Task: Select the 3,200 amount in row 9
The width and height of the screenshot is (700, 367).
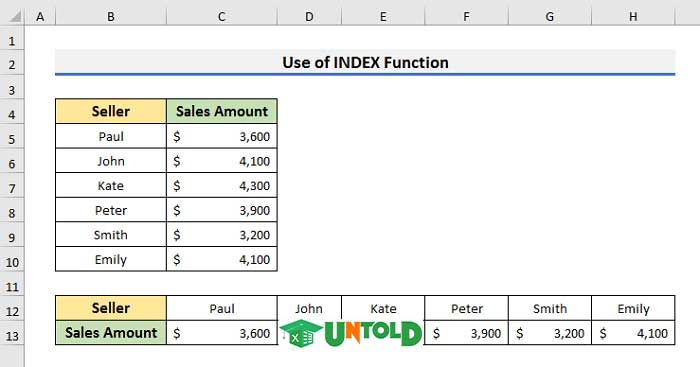Action: pyautogui.click(x=221, y=234)
